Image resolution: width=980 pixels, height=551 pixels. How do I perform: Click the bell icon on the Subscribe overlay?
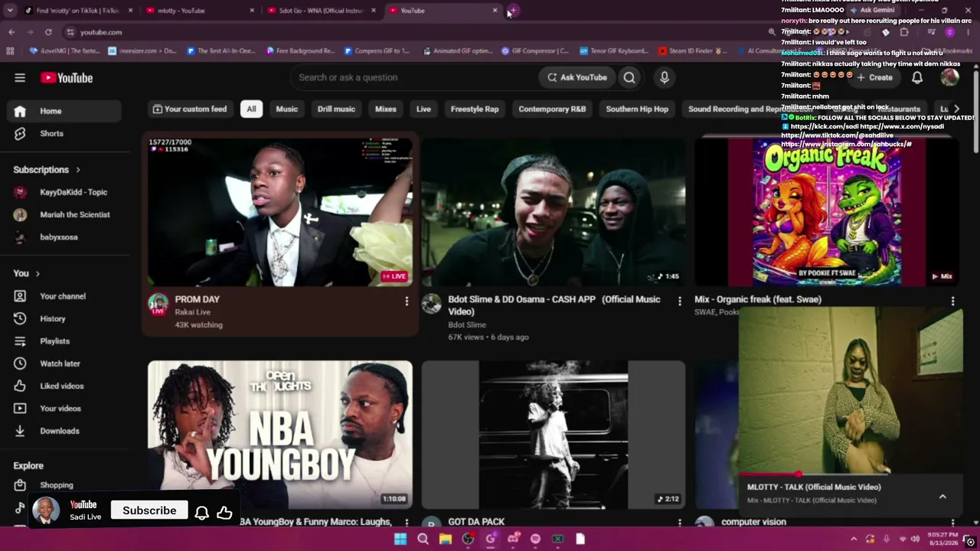pyautogui.click(x=201, y=513)
